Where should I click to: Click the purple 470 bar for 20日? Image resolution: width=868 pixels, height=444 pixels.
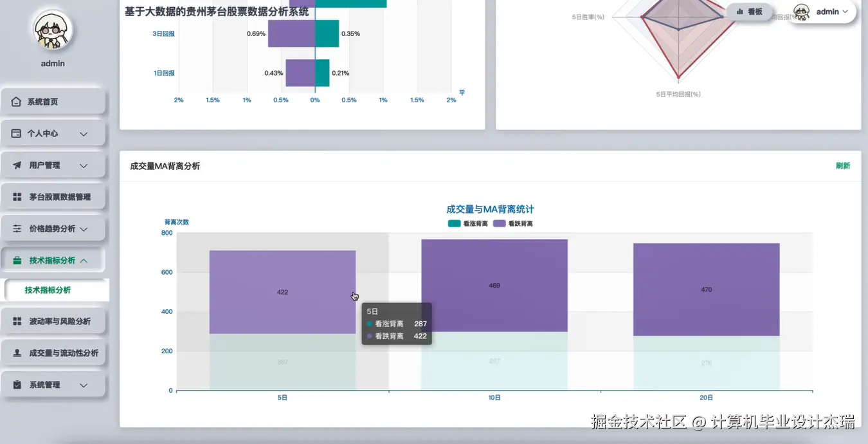pyautogui.click(x=706, y=290)
